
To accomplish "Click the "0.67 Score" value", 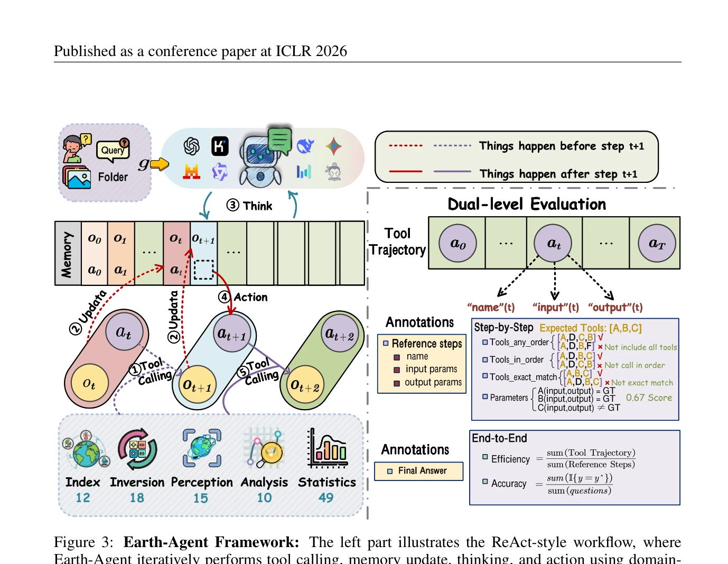I will point(649,397).
